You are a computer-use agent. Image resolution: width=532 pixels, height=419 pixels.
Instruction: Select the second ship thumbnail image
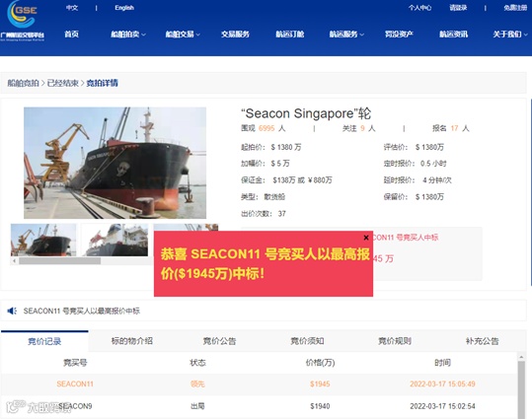click(115, 240)
